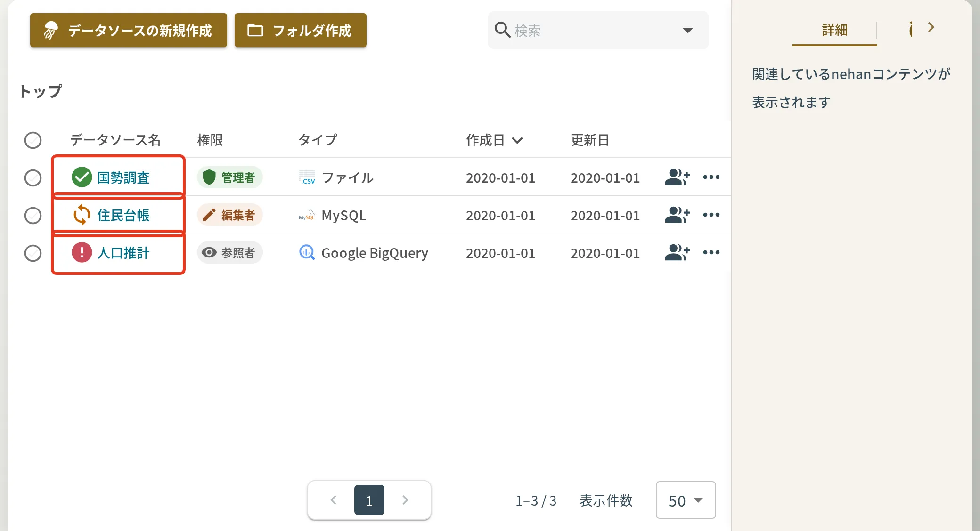Click the share user icon in the 国勢調査 row
This screenshot has width=980, height=531.
(x=677, y=177)
